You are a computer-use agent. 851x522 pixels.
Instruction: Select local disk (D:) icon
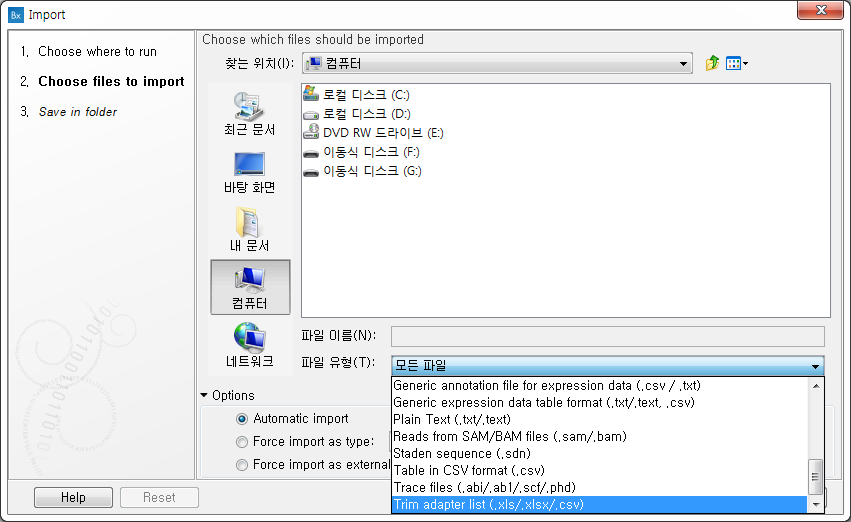coord(311,114)
